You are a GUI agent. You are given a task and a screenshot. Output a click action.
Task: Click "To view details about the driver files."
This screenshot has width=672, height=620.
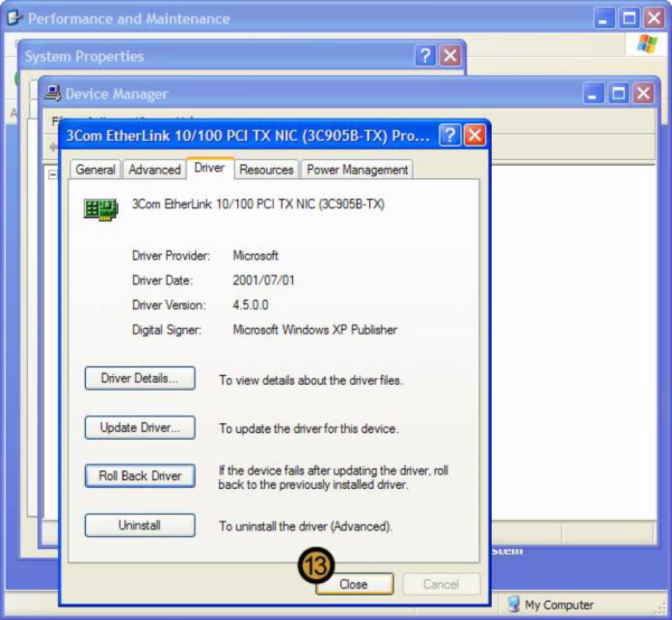pyautogui.click(x=311, y=380)
